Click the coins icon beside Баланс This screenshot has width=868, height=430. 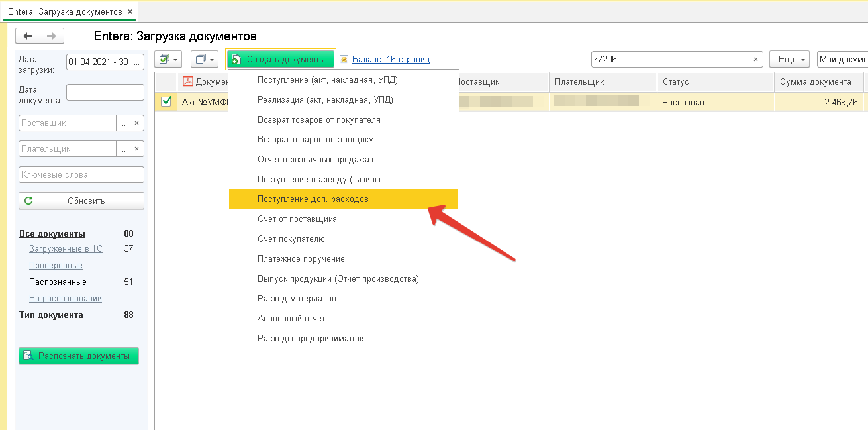(x=344, y=60)
